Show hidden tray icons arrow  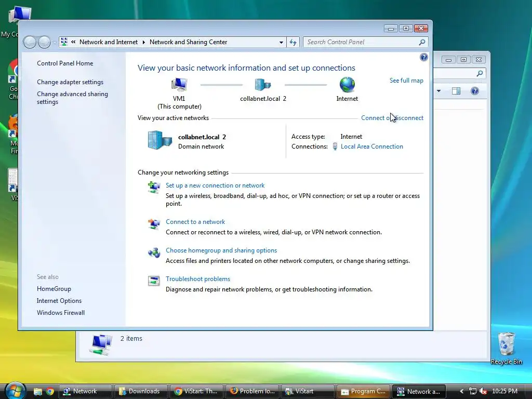[461, 391]
